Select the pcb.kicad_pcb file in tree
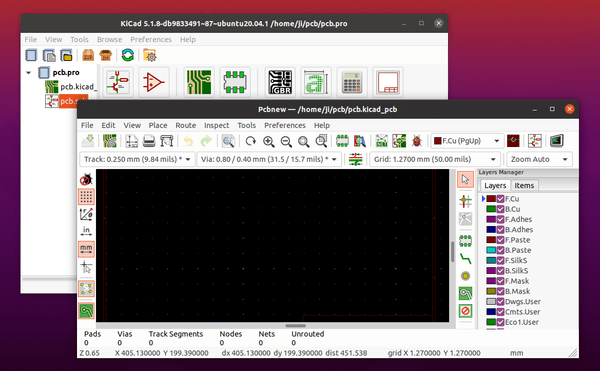This screenshot has height=371, width=600. [x=71, y=87]
